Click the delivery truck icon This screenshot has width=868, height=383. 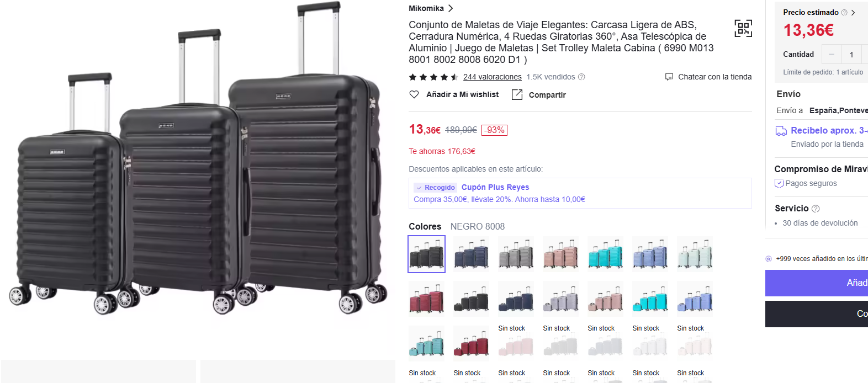(781, 131)
